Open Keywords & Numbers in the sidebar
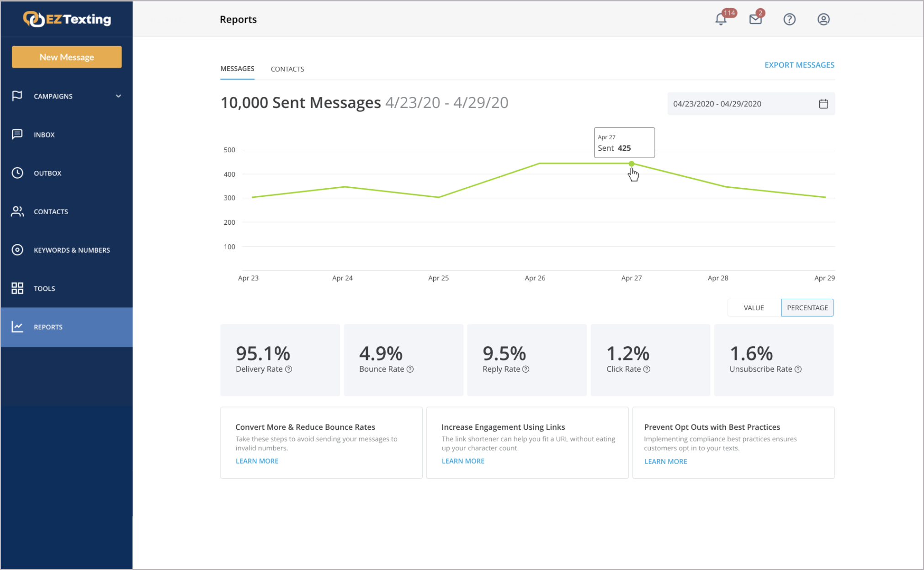924x570 pixels. point(72,250)
